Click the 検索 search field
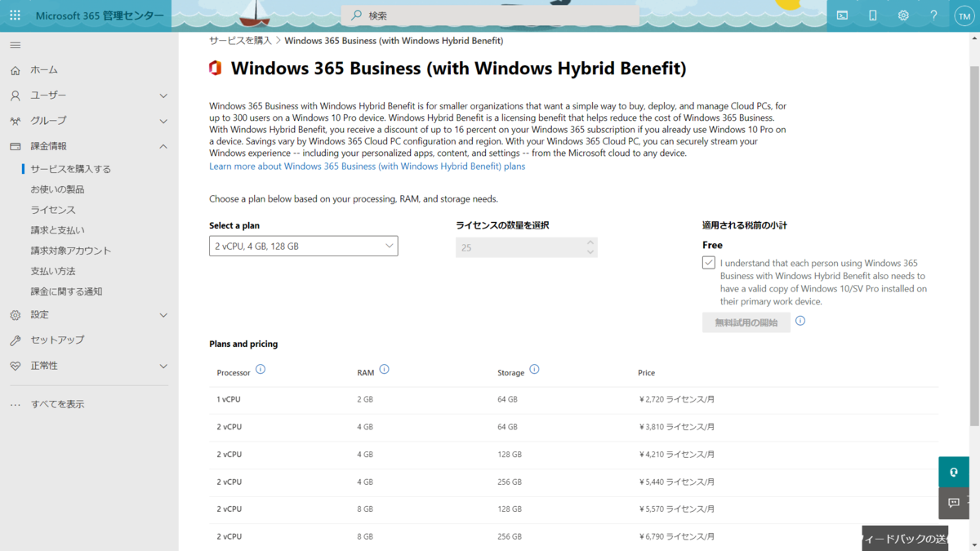980x551 pixels. [x=490, y=16]
